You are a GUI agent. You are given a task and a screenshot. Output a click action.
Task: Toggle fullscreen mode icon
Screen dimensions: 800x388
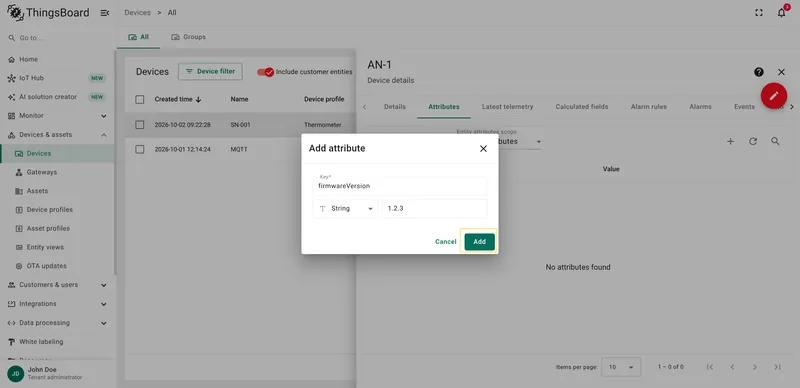(759, 13)
